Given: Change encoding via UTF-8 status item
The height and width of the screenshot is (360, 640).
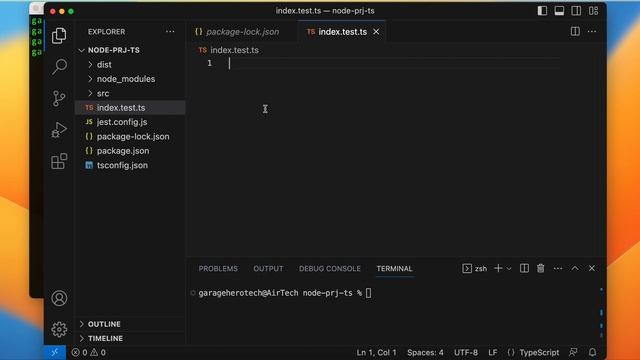Looking at the screenshot, I should 466,352.
